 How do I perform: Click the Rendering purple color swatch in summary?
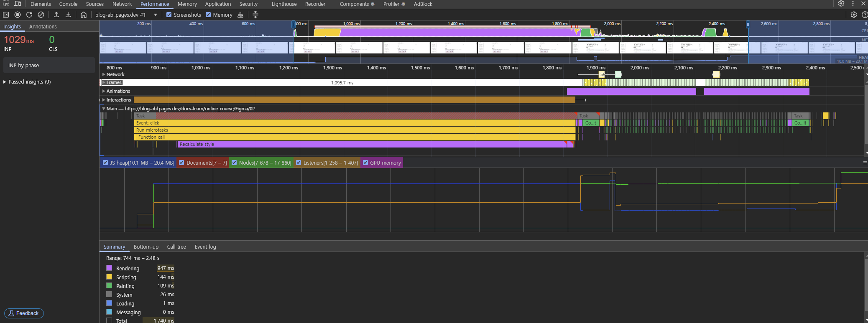109,268
